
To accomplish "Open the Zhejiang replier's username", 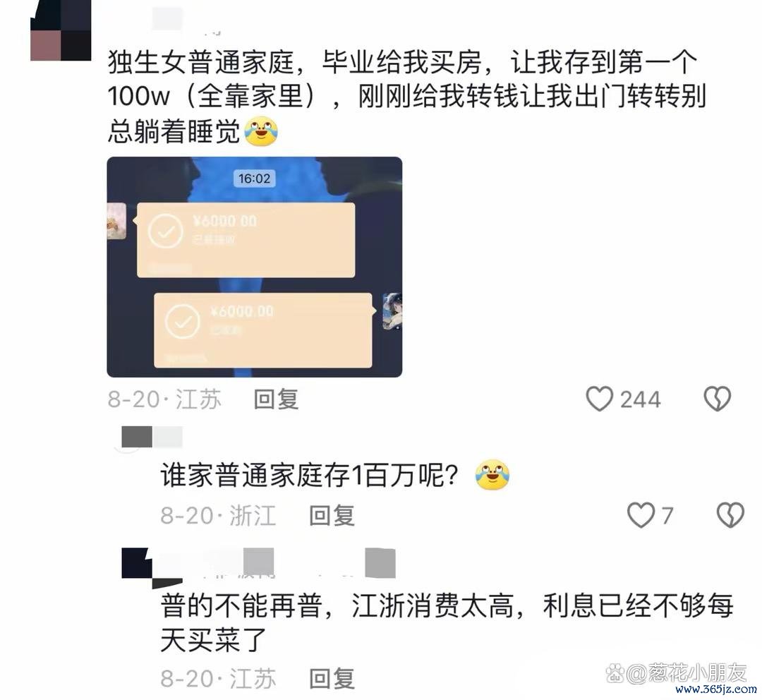I will tap(152, 437).
